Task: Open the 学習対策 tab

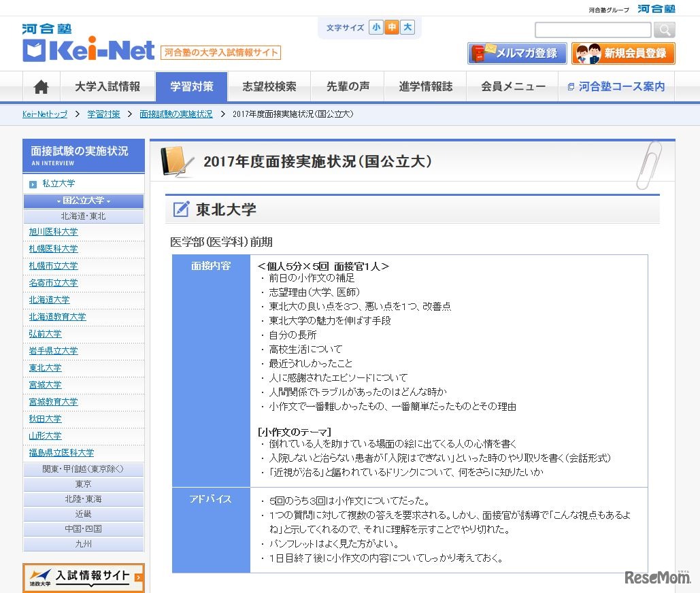Action: coord(192,86)
